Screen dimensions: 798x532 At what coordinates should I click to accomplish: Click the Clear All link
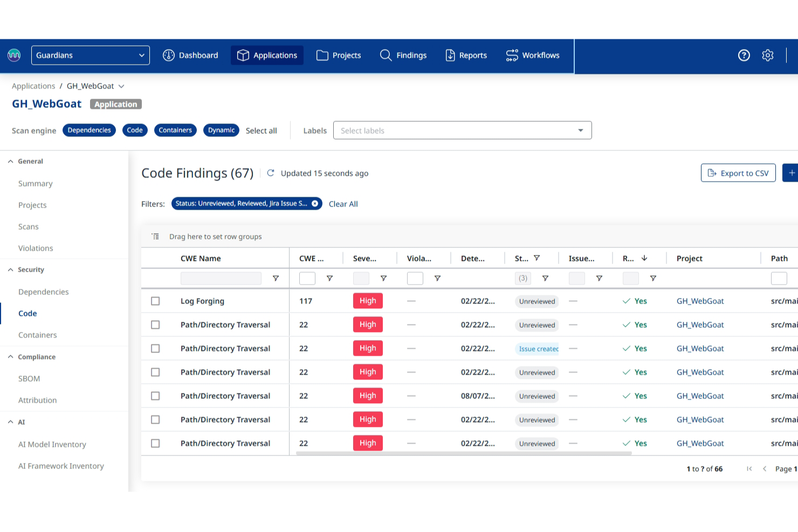(343, 204)
